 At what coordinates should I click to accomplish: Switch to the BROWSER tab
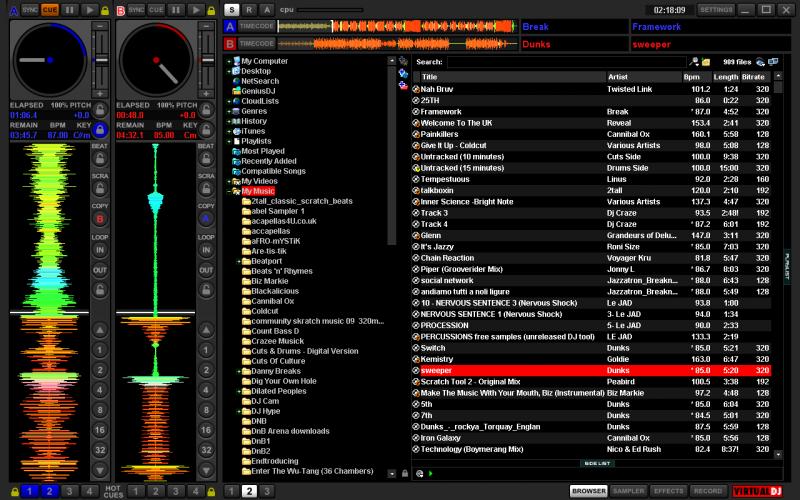tap(588, 491)
